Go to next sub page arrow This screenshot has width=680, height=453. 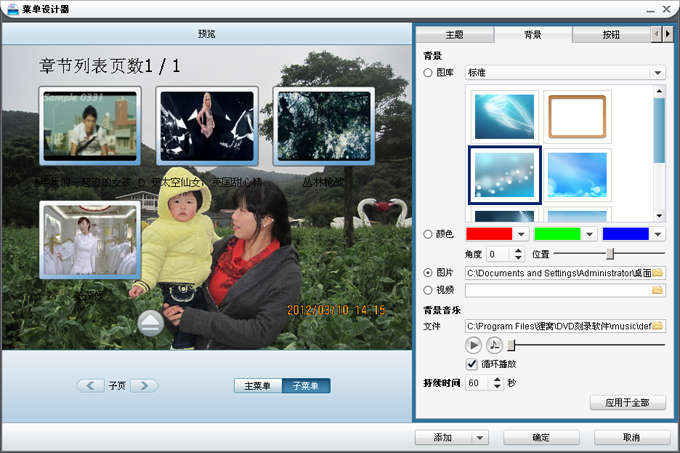pos(144,385)
